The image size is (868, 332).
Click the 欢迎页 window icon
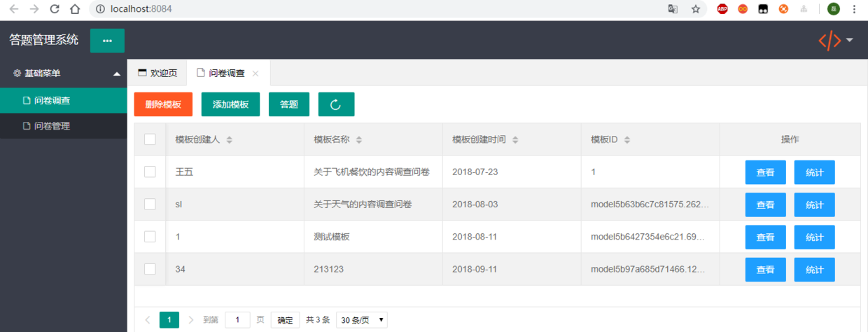click(x=143, y=73)
